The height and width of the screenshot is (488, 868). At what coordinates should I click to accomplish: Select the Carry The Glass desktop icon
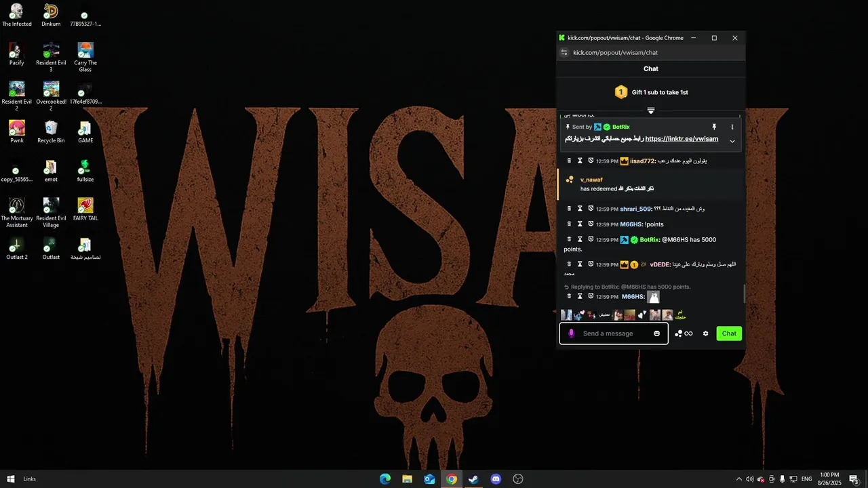pyautogui.click(x=85, y=57)
